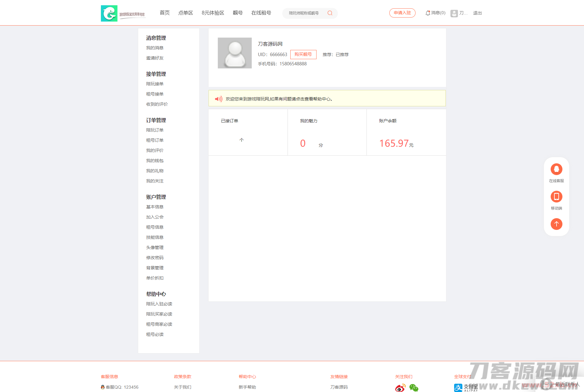This screenshot has height=392, width=584.
Task: Open the 点单区 navigation tab
Action: 185,13
